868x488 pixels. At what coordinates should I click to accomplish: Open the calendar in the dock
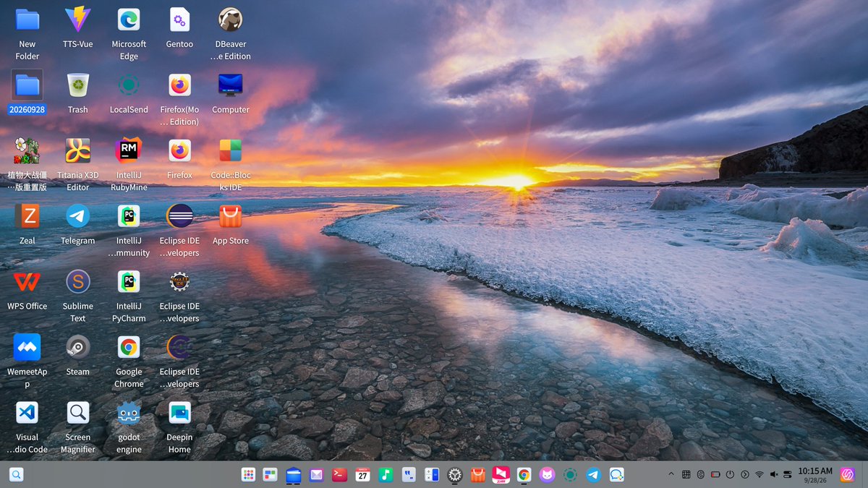tap(362, 475)
